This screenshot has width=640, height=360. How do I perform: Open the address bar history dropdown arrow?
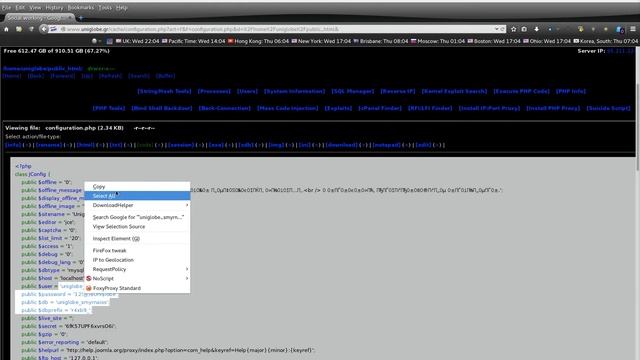[x=496, y=29]
